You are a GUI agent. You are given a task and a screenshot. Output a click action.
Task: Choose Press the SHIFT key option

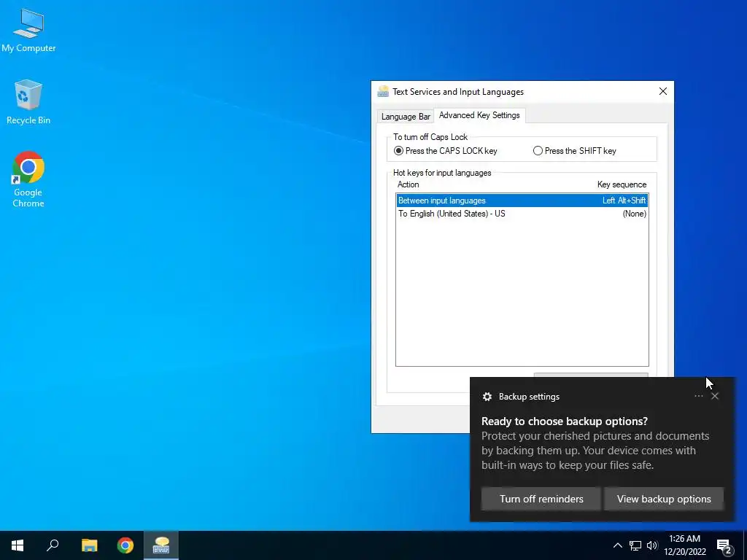(575, 151)
